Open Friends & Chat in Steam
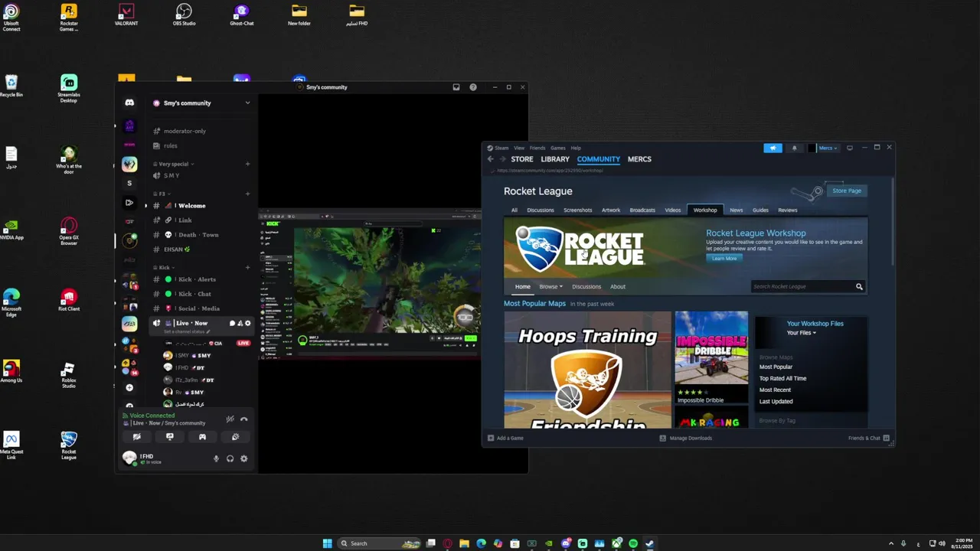This screenshot has height=551, width=980. tap(868, 438)
